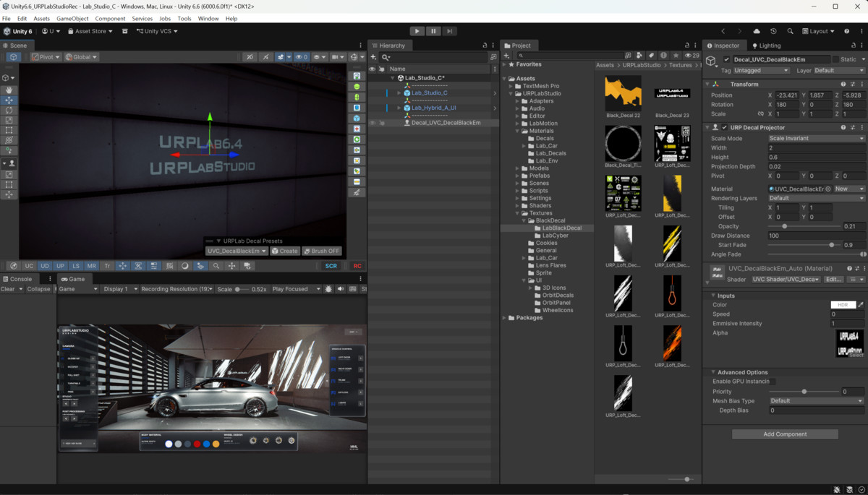Click the Step frame button
The image size is (868, 495).
tap(449, 31)
